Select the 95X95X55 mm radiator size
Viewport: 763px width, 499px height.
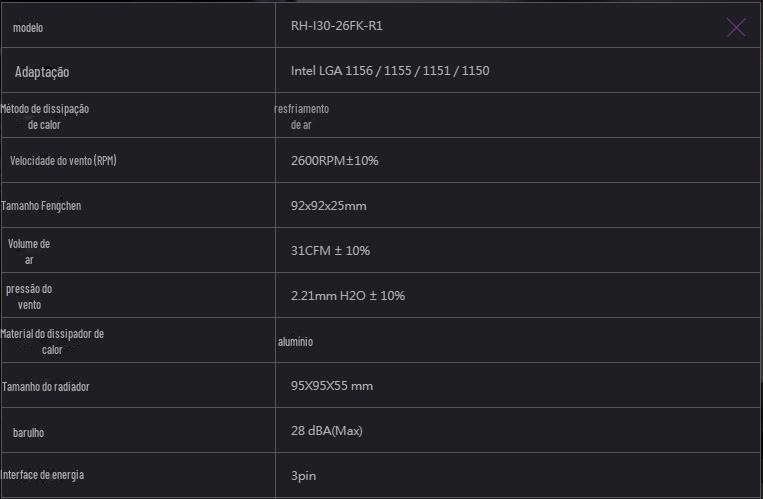click(x=331, y=386)
